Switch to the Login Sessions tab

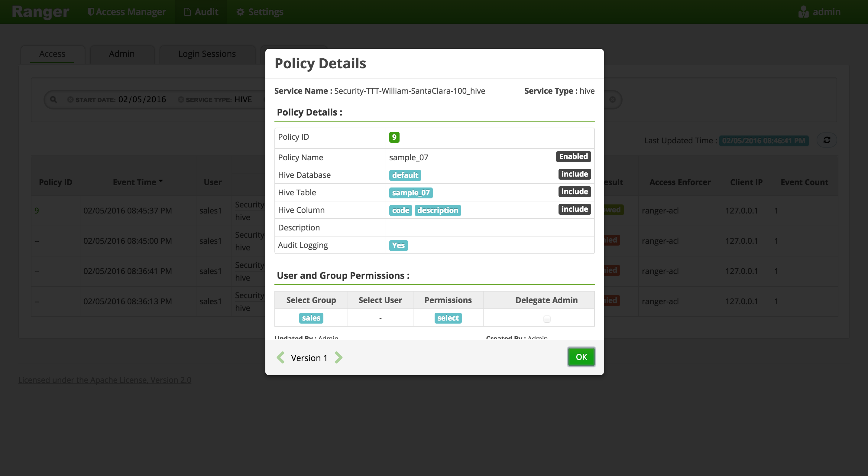[x=207, y=54]
